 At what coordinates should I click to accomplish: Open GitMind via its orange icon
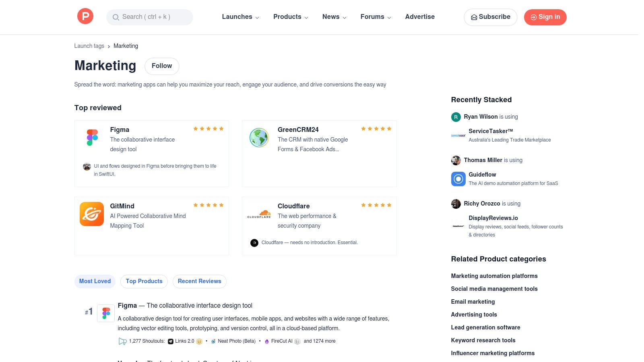[x=91, y=214]
